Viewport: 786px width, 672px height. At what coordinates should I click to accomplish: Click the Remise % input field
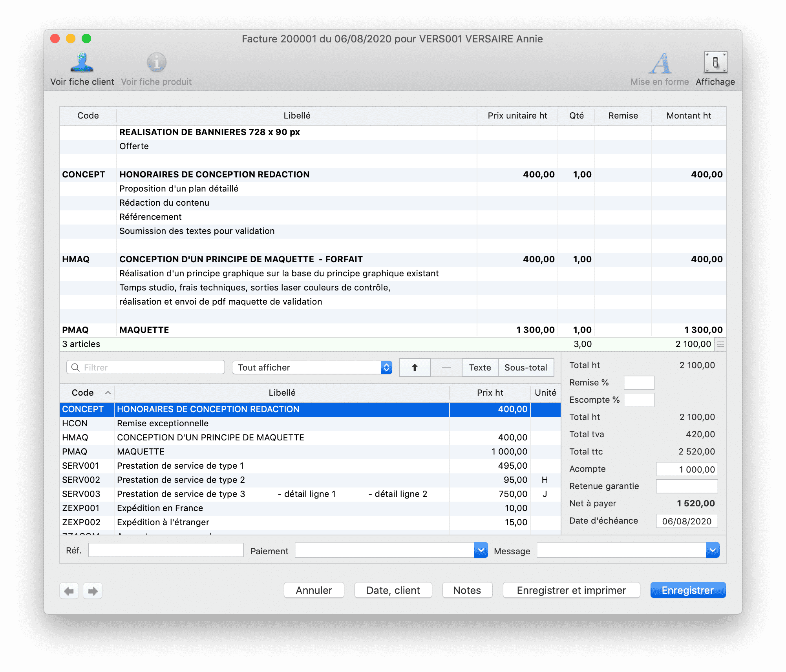tap(639, 383)
